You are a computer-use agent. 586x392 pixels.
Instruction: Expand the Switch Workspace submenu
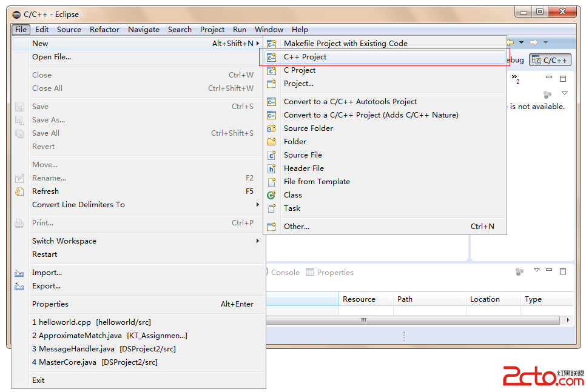tap(257, 241)
